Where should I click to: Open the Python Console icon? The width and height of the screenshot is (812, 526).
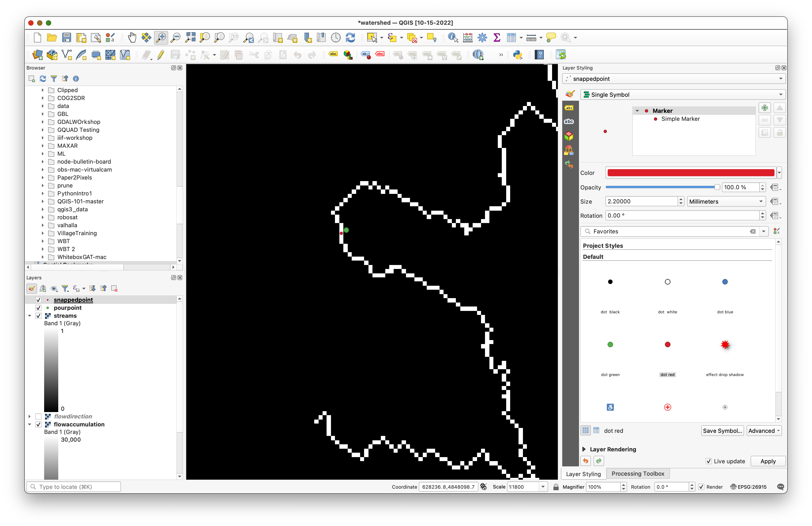(x=518, y=55)
